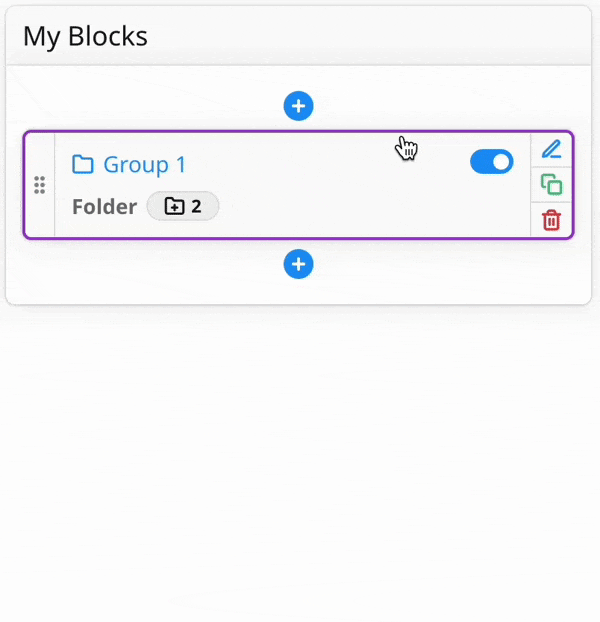Disable the Group 1 toggle switch

[491, 162]
